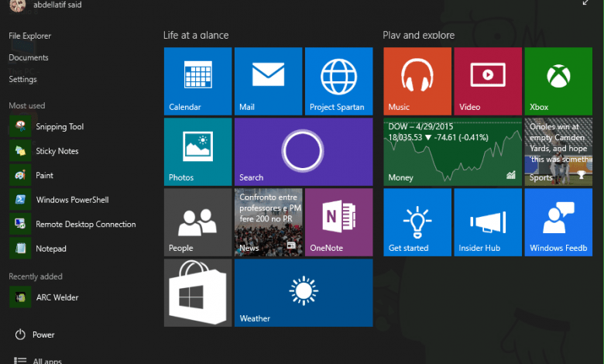Click the ARC Welder icon
The image size is (604, 364).
[20, 297]
